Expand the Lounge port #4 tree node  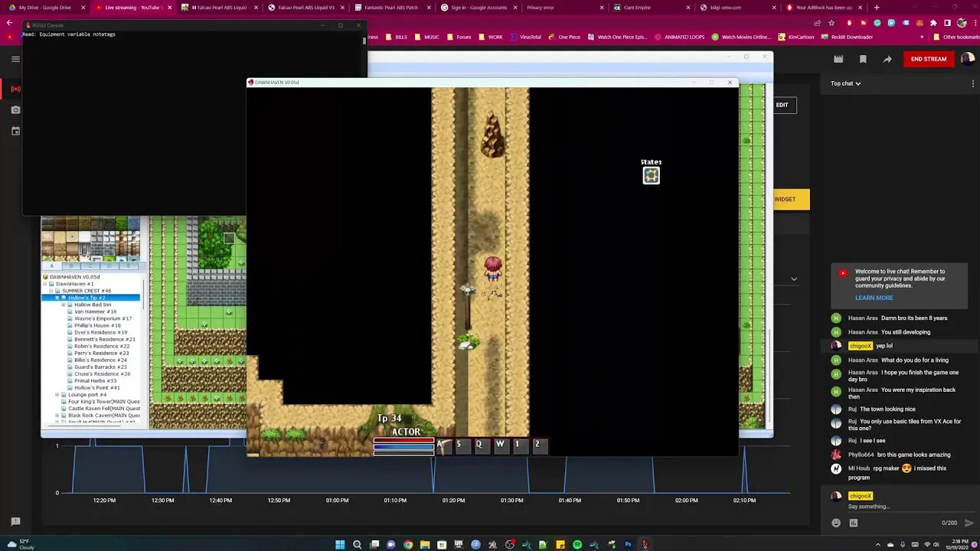point(57,395)
